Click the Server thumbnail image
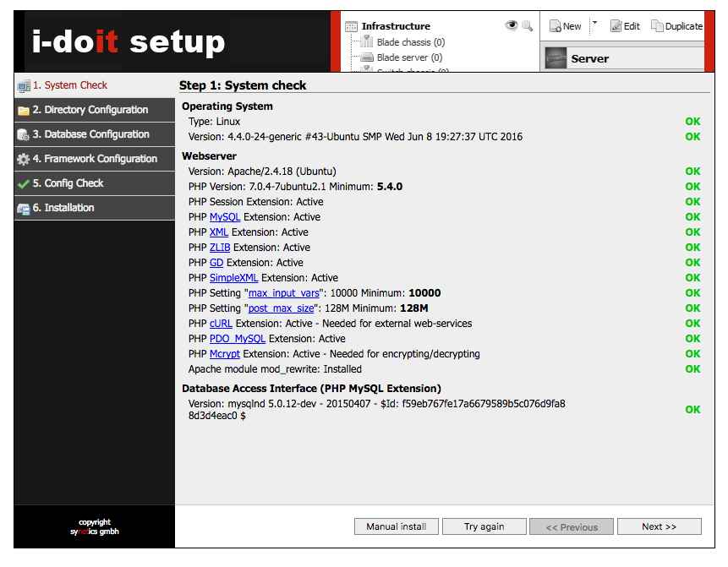This screenshot has width=728, height=567. [556, 58]
